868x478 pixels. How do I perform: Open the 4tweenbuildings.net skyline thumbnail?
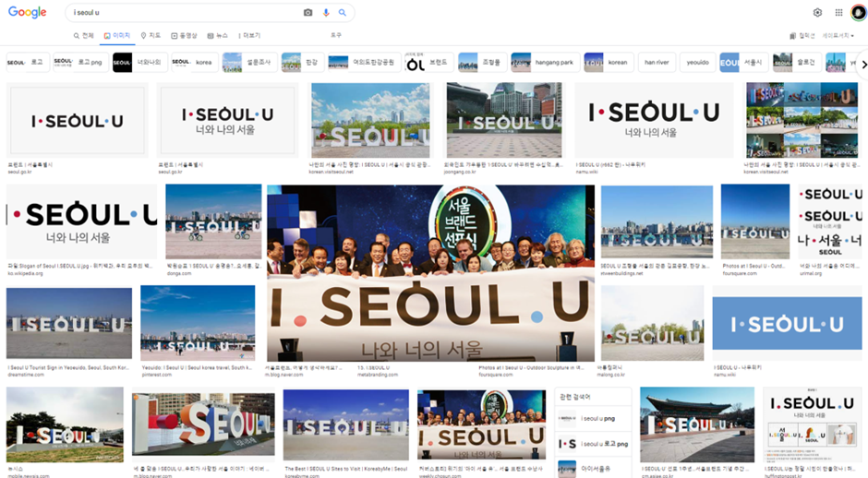tap(657, 221)
